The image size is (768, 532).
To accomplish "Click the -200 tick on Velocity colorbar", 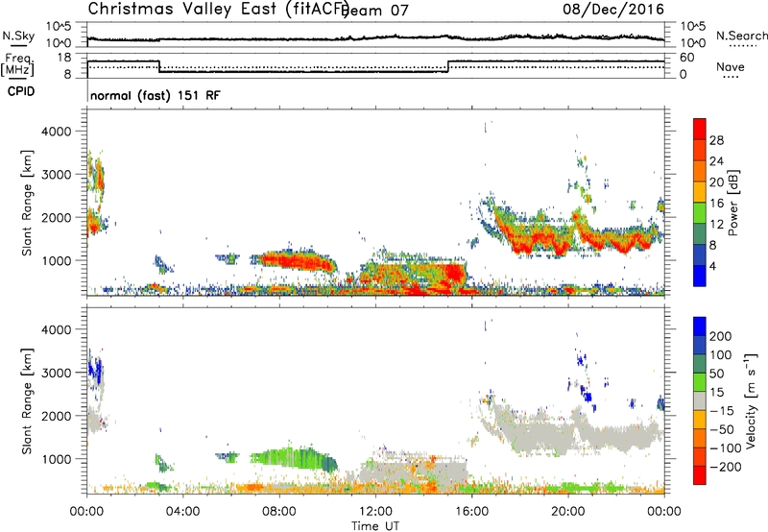I will 726,467.
